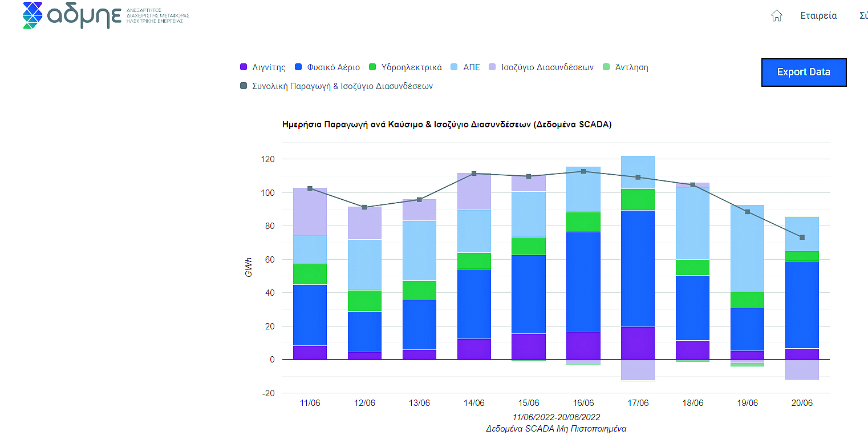Viewport: 868px width, 435px height.
Task: Click the lignite bar segment for 17/06
Action: [638, 343]
